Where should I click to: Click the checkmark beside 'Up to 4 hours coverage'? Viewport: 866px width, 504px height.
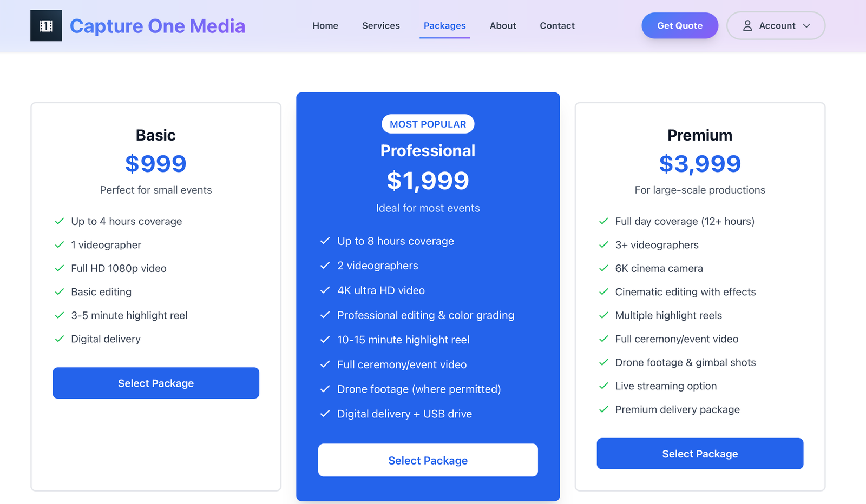click(x=59, y=221)
